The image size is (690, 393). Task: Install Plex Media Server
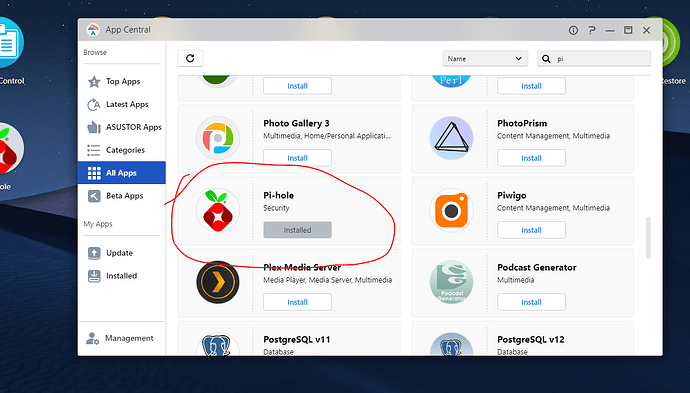(297, 302)
